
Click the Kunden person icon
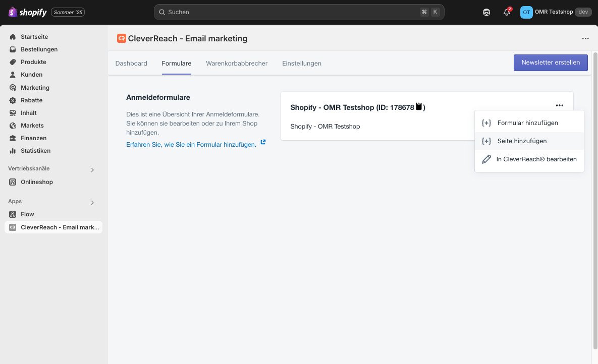[x=13, y=75]
